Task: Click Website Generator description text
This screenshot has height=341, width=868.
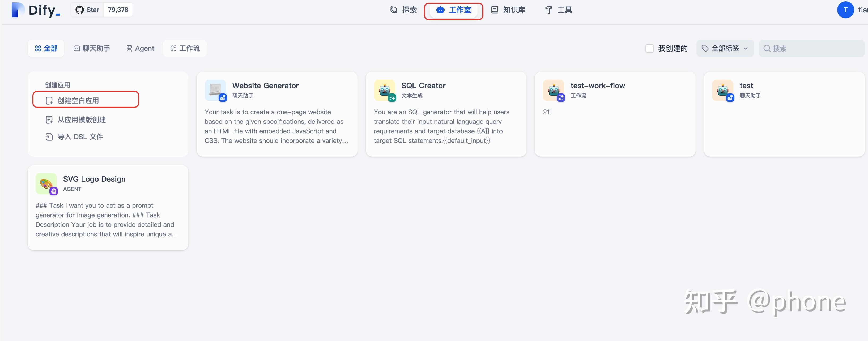Action: pos(276,126)
